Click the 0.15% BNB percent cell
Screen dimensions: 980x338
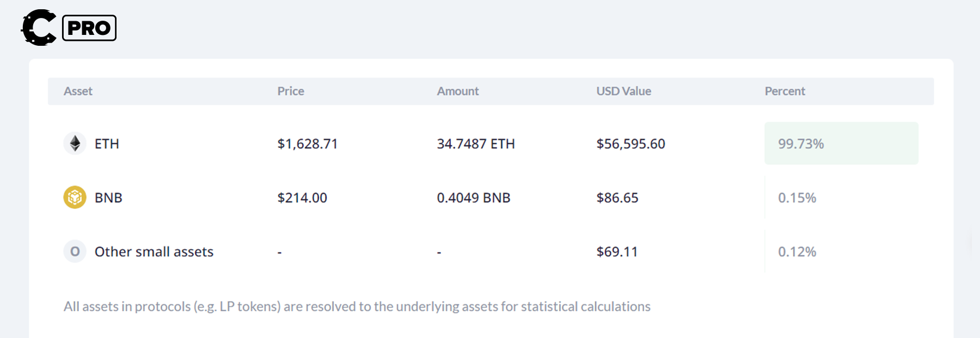[x=797, y=198]
